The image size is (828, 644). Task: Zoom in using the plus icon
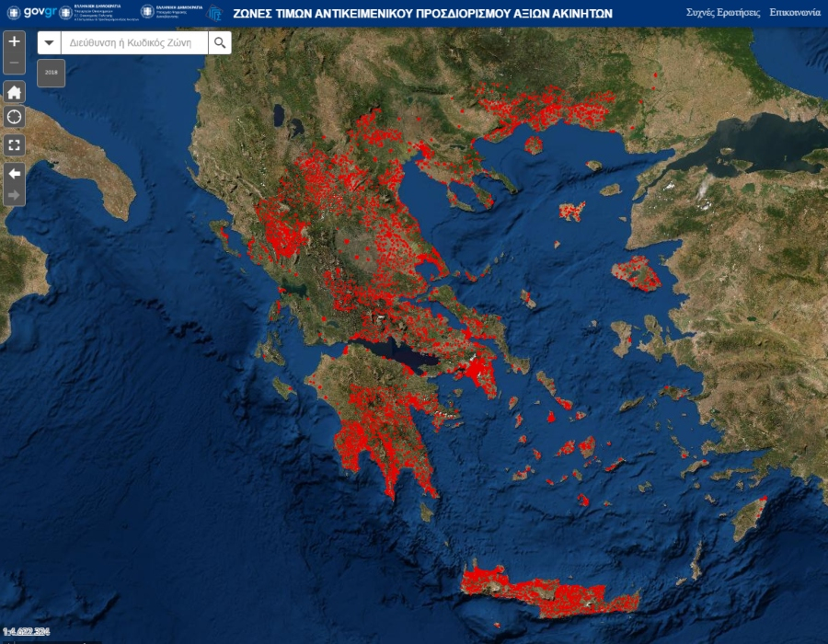pyautogui.click(x=13, y=41)
